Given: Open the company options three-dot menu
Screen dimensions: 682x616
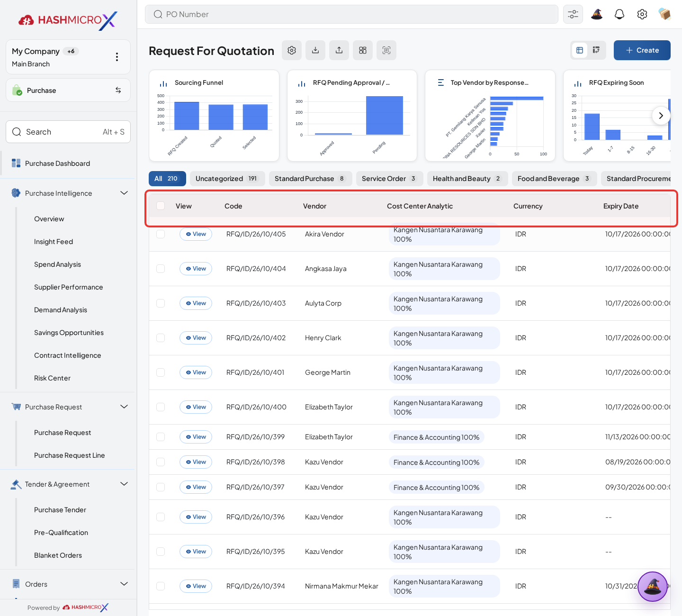Looking at the screenshot, I should point(117,57).
